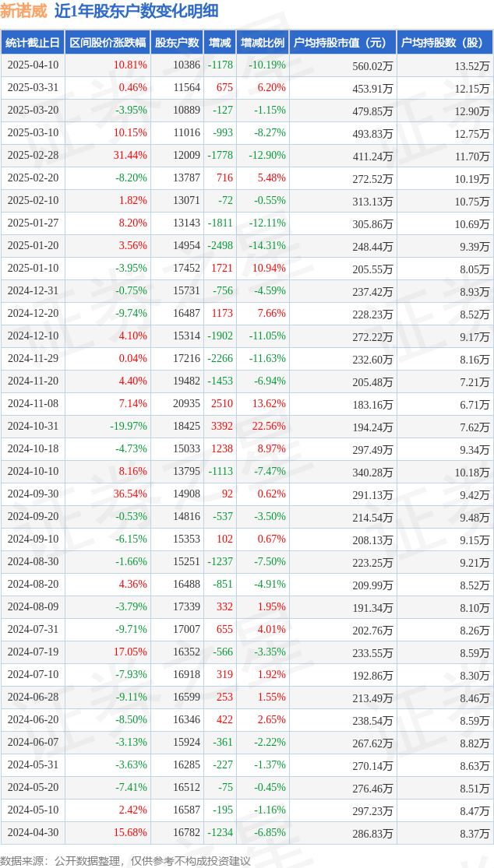The width and height of the screenshot is (494, 868).
Task: Click the 增减 column header
Action: coord(219,43)
